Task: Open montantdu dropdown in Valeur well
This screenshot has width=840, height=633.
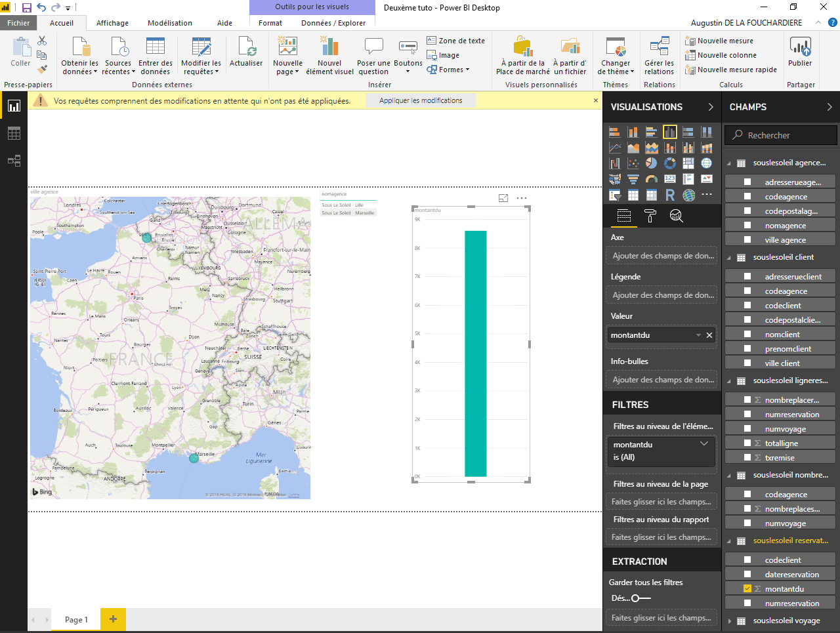Action: (698, 335)
